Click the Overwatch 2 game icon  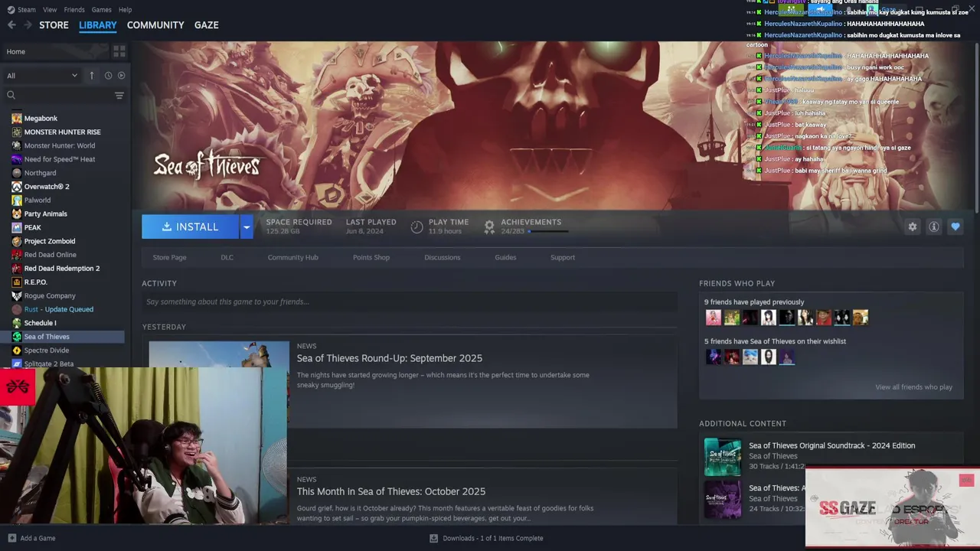click(16, 187)
